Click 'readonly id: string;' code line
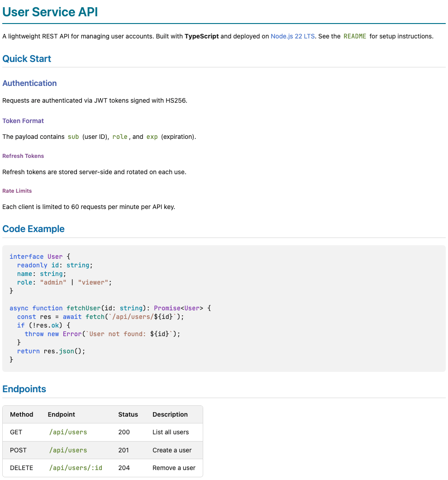 click(55, 265)
